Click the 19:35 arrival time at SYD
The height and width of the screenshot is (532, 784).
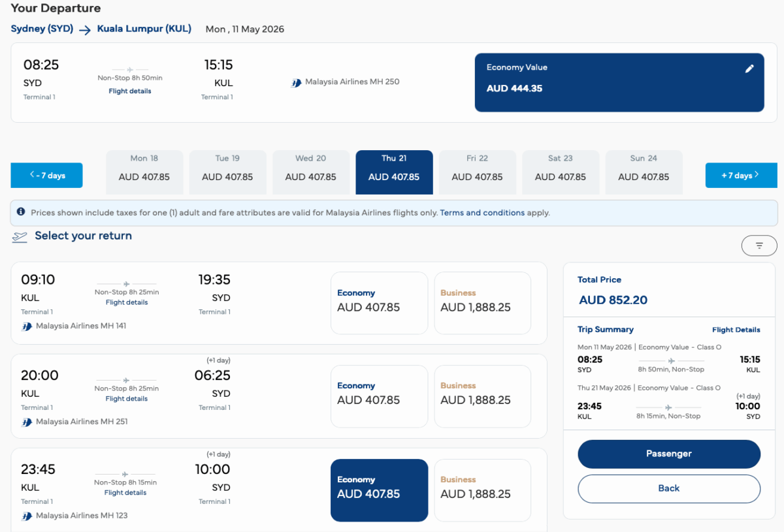[x=214, y=280]
